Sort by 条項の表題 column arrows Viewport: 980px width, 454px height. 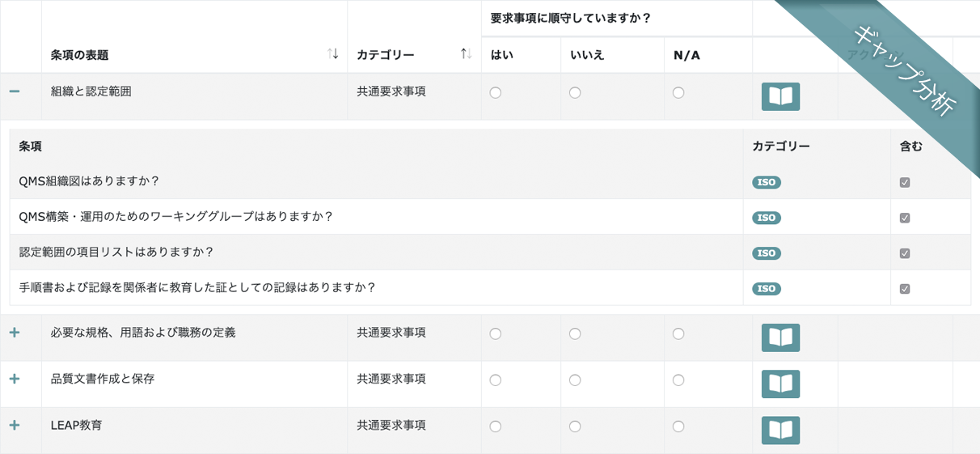click(x=333, y=53)
